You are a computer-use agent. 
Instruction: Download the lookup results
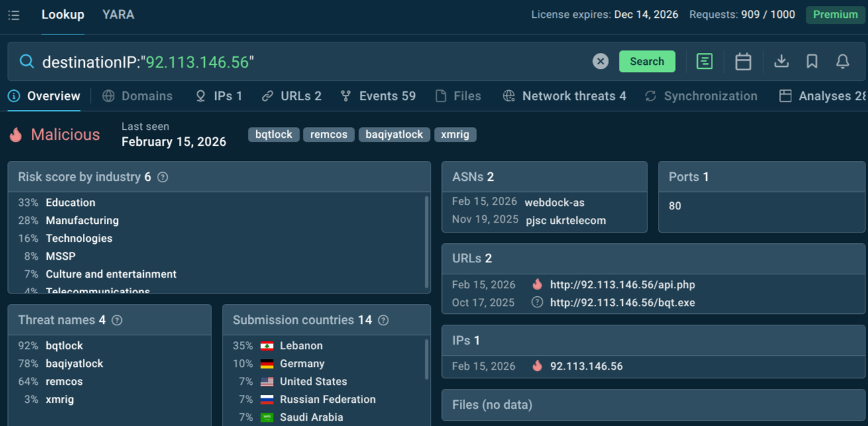[781, 61]
